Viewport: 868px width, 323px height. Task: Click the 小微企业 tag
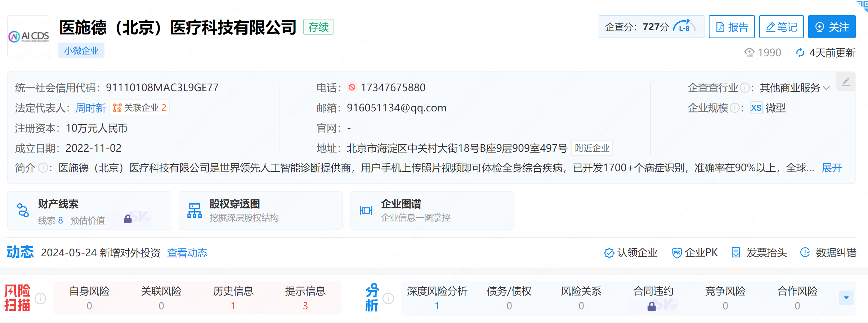click(x=81, y=50)
